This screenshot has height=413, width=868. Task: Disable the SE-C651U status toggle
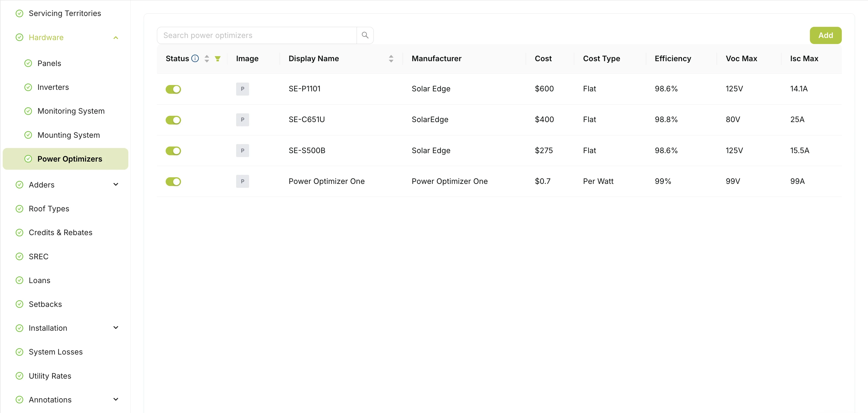coord(173,120)
